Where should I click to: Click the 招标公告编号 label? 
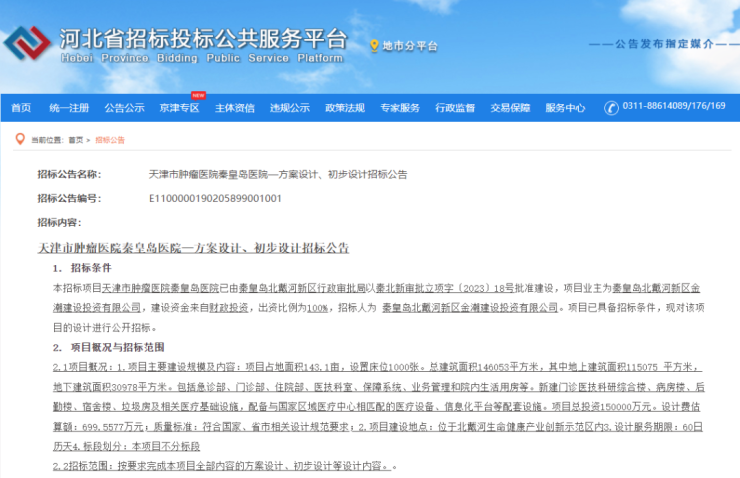pyautogui.click(x=69, y=199)
